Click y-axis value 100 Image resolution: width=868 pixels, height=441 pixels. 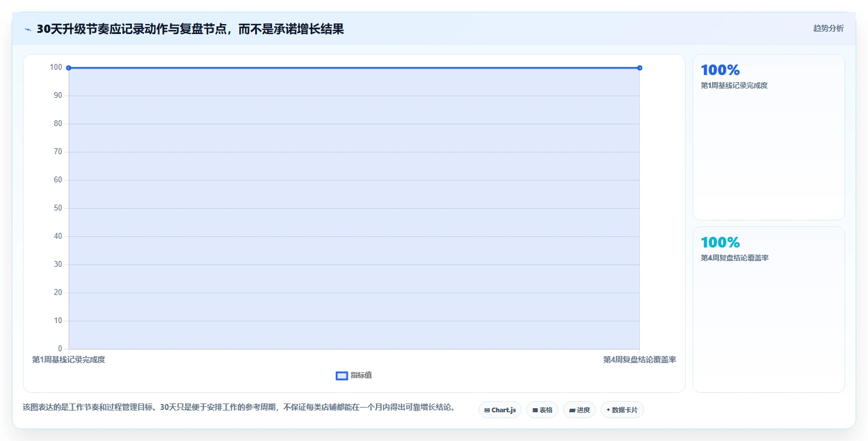(x=56, y=67)
